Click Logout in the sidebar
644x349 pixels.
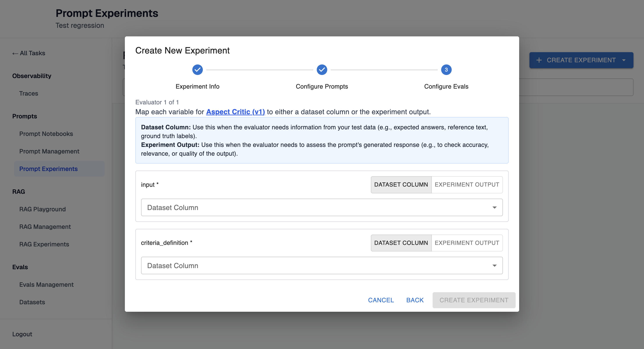22,334
